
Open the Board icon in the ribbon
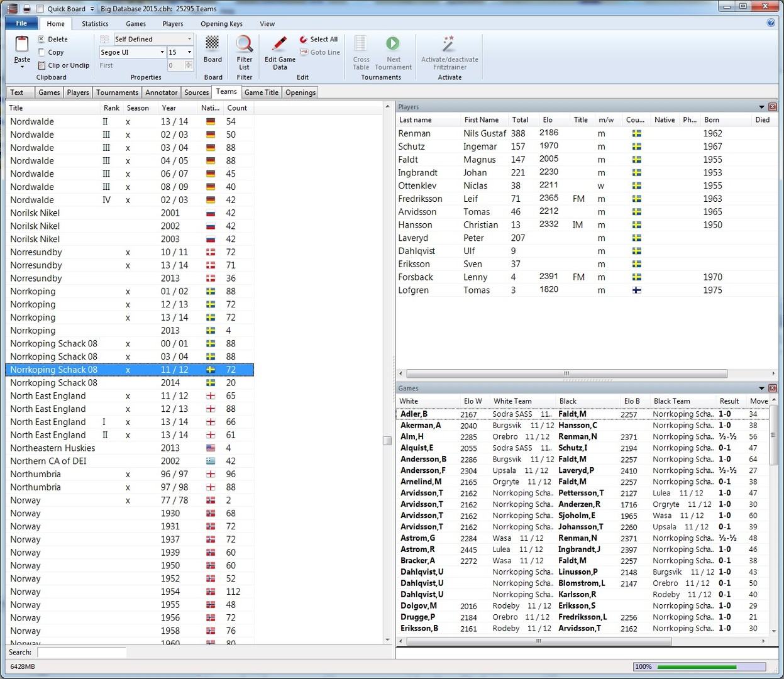click(x=213, y=43)
